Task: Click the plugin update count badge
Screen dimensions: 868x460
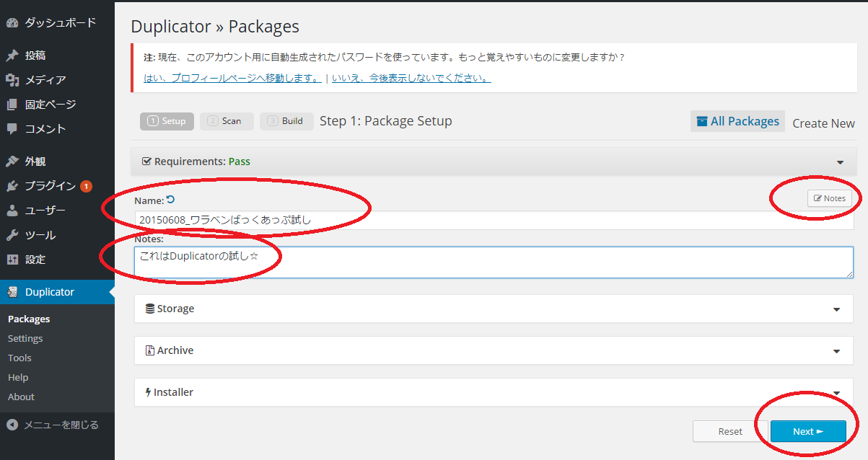Action: tap(86, 186)
